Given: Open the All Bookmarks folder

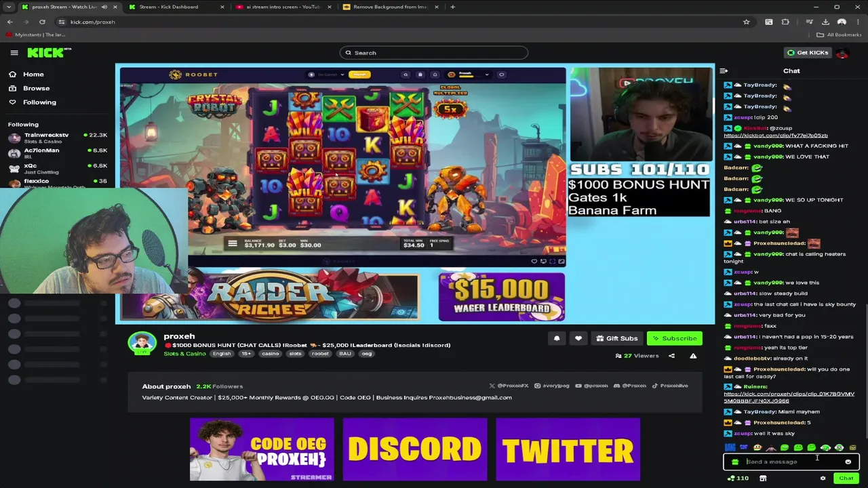Looking at the screenshot, I should tap(839, 35).
